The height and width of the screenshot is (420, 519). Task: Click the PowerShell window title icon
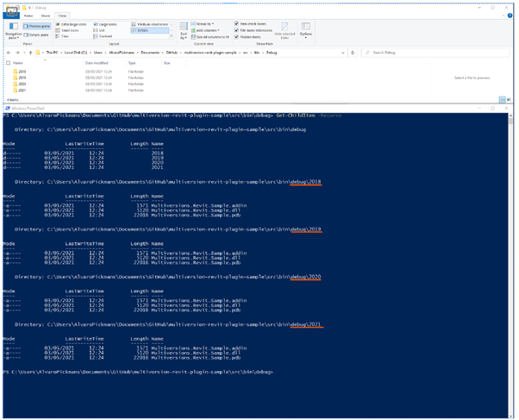(x=8, y=109)
